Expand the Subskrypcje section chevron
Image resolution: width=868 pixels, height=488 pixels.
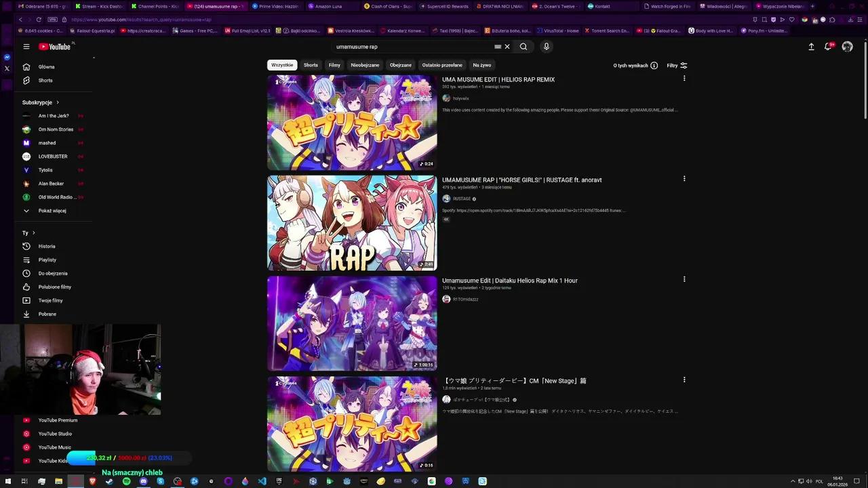point(58,102)
